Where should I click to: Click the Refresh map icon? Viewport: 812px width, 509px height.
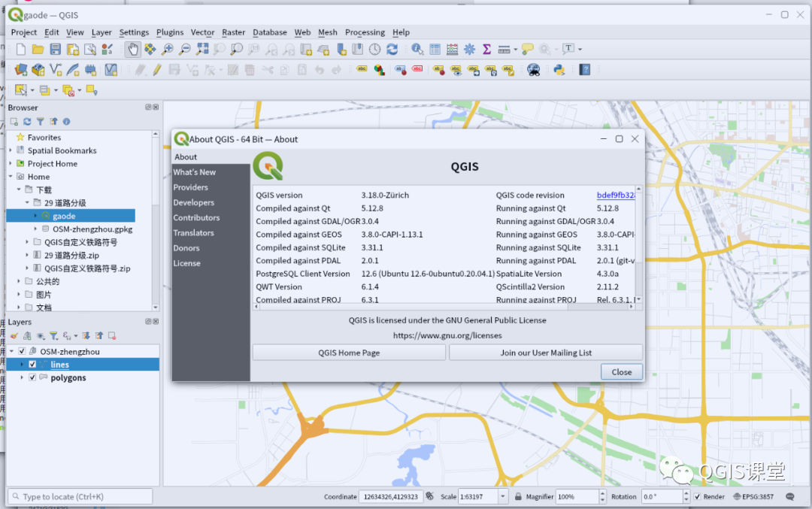(x=392, y=49)
